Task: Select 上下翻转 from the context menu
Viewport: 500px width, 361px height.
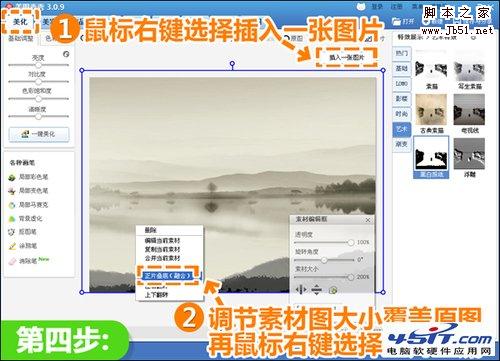Action: 156,295
